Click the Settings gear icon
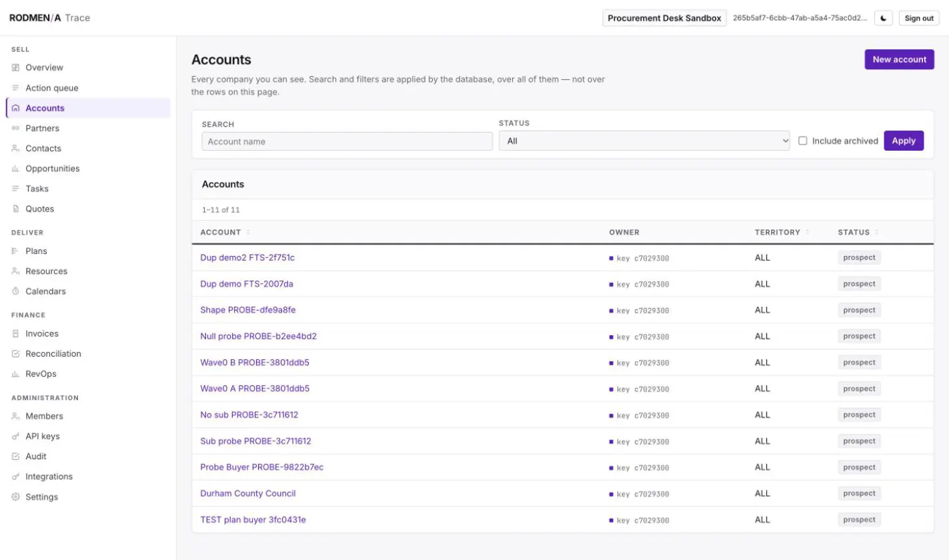The width and height of the screenshot is (949, 560). (16, 496)
